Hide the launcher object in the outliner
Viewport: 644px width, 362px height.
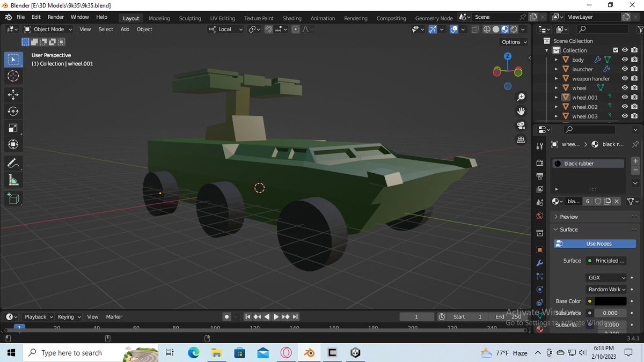click(624, 69)
